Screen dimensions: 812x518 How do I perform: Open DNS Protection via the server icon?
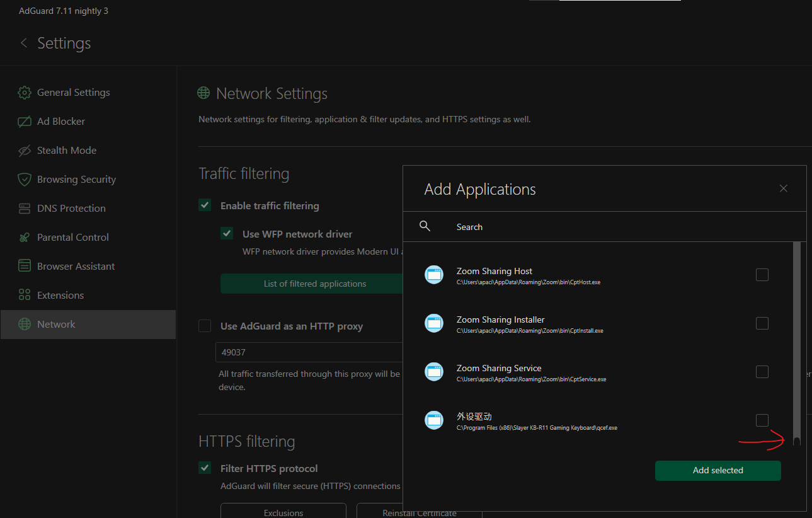point(24,208)
